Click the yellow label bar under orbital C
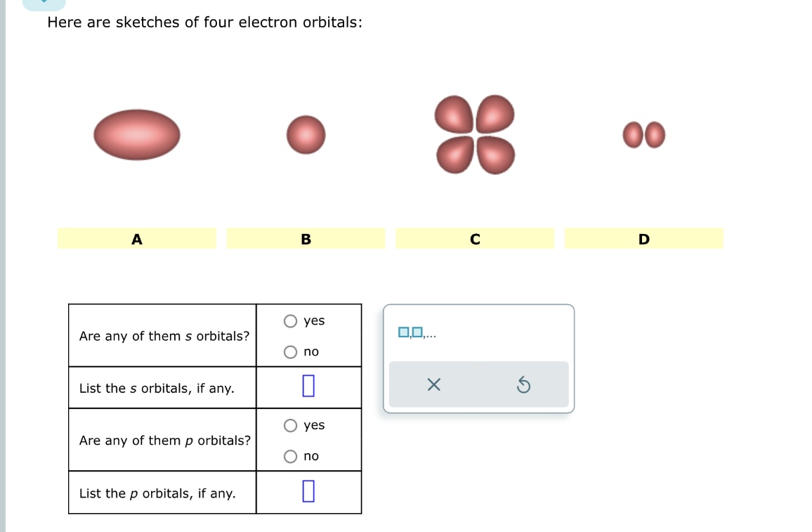Image resolution: width=812 pixels, height=532 pixels. point(475,239)
